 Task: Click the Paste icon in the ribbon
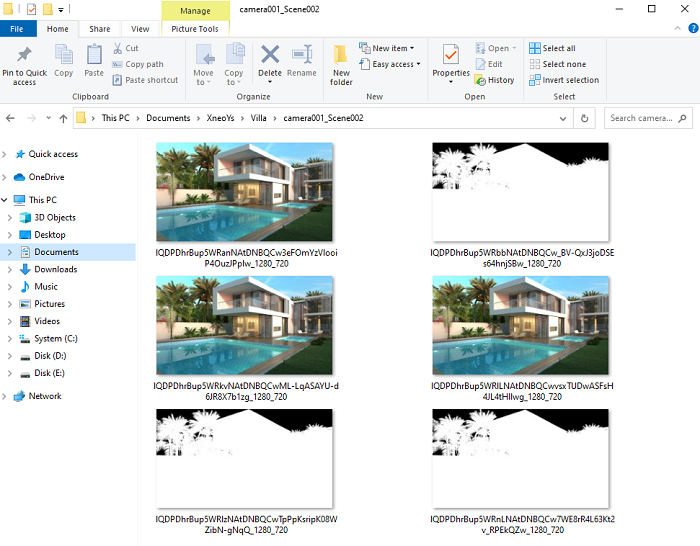click(94, 61)
